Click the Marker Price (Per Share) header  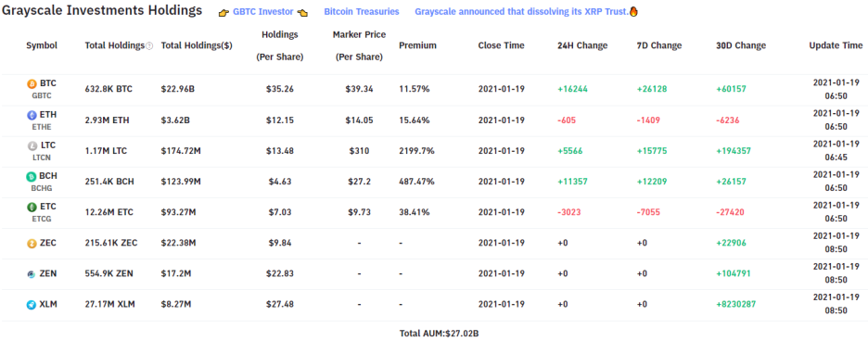coord(359,45)
